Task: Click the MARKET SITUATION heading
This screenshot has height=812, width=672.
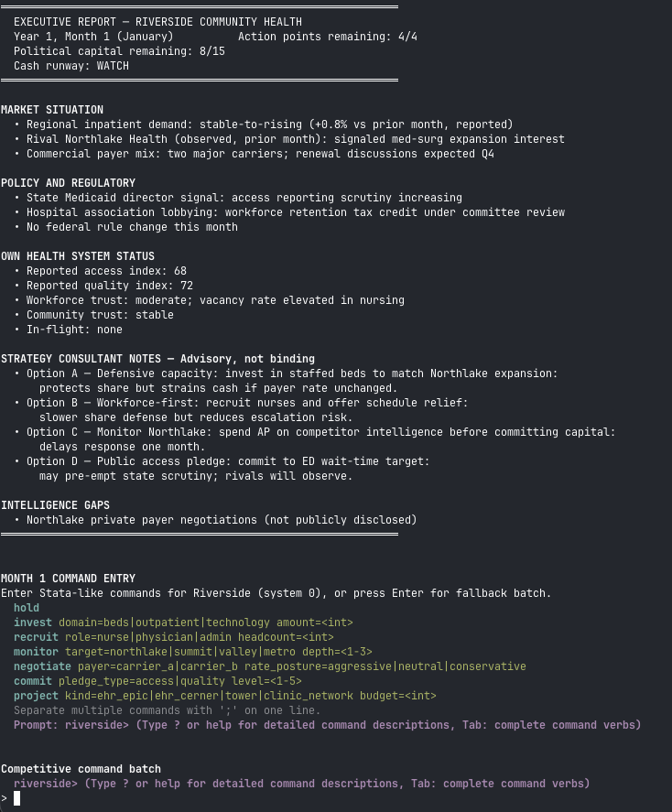Action: click(52, 110)
